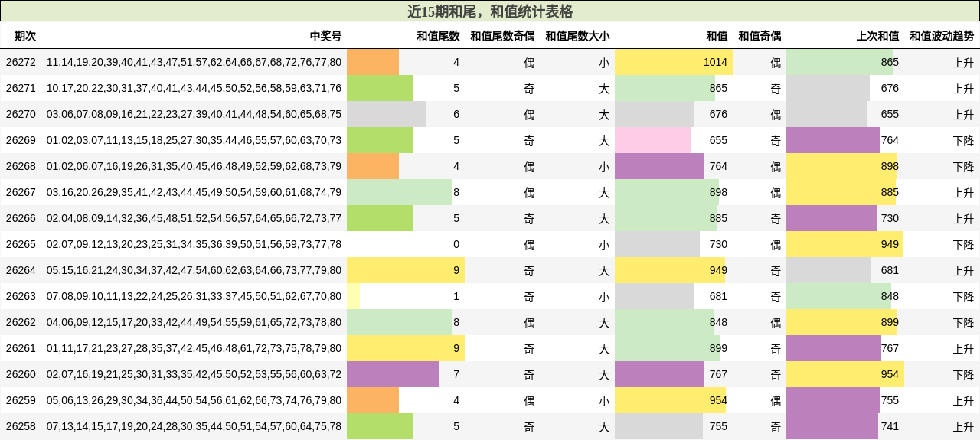Viewport: 980px width, 440px height.
Task: Select period cell 26268
Action: [x=21, y=166]
